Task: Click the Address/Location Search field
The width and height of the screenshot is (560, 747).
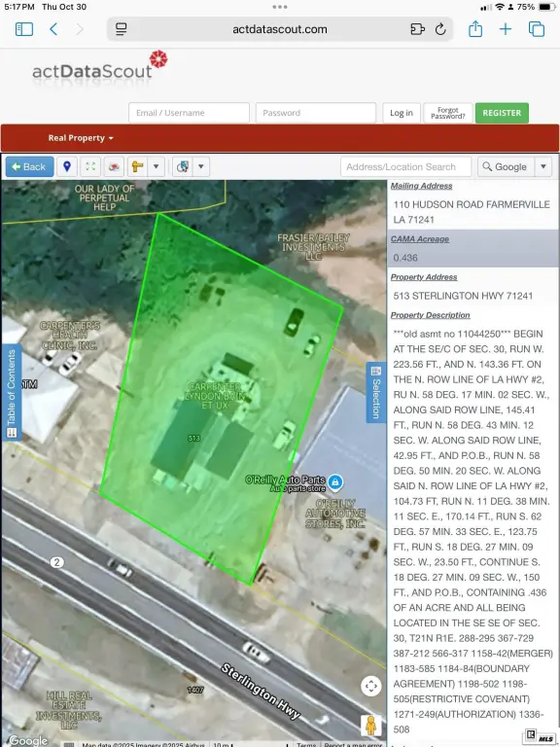Action: 405,166
